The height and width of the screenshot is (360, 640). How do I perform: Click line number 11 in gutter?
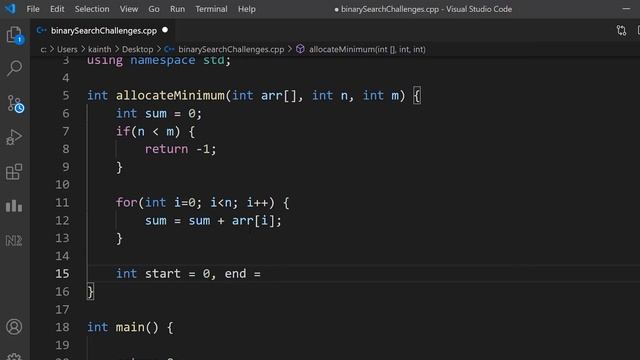62,202
